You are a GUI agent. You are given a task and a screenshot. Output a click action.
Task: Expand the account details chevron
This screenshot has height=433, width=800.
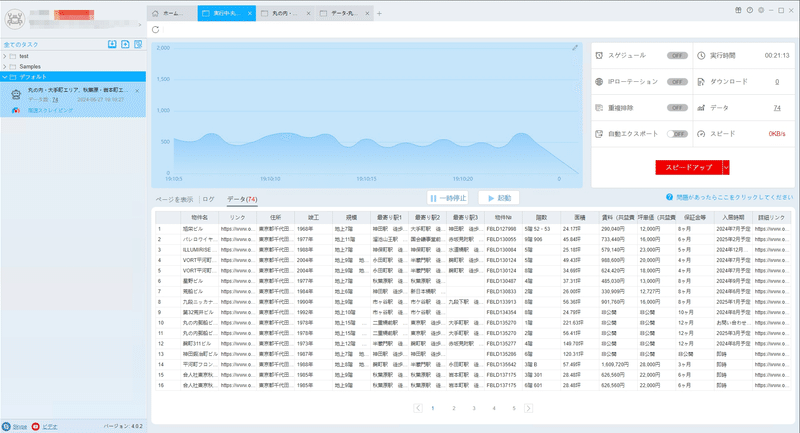(x=140, y=24)
